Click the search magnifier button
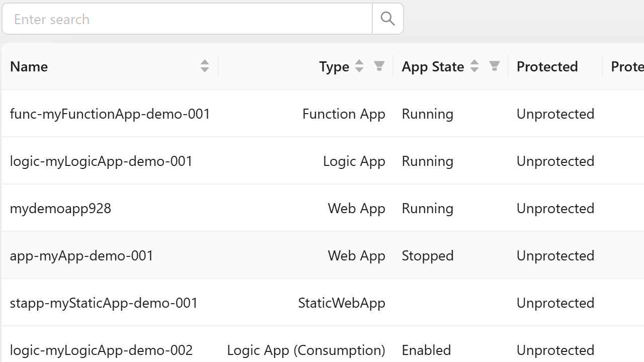This screenshot has height=362, width=644. coord(388,19)
